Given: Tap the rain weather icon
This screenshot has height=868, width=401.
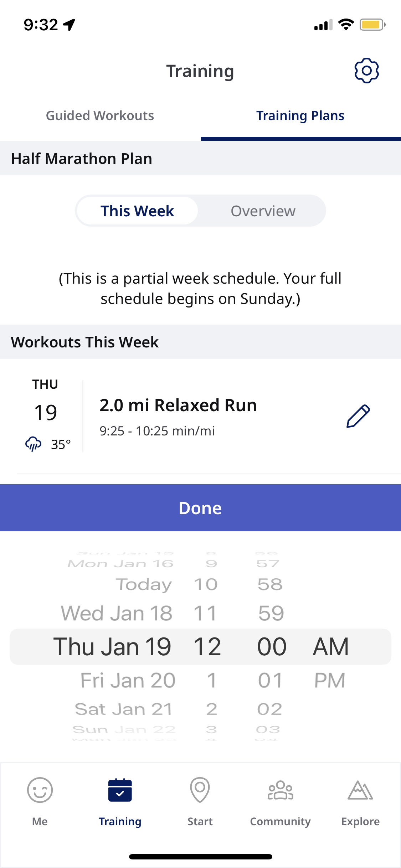Looking at the screenshot, I should tap(33, 444).
